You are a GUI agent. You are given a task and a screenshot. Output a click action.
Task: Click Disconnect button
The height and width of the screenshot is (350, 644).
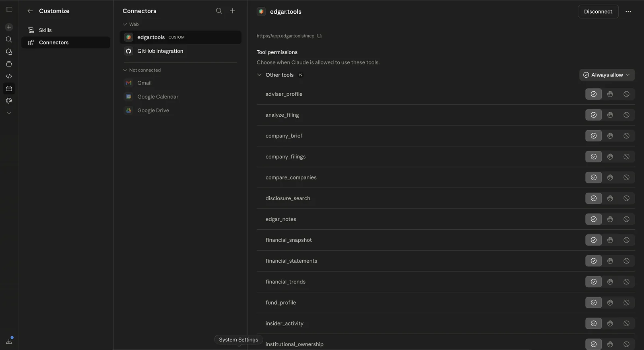tap(598, 12)
